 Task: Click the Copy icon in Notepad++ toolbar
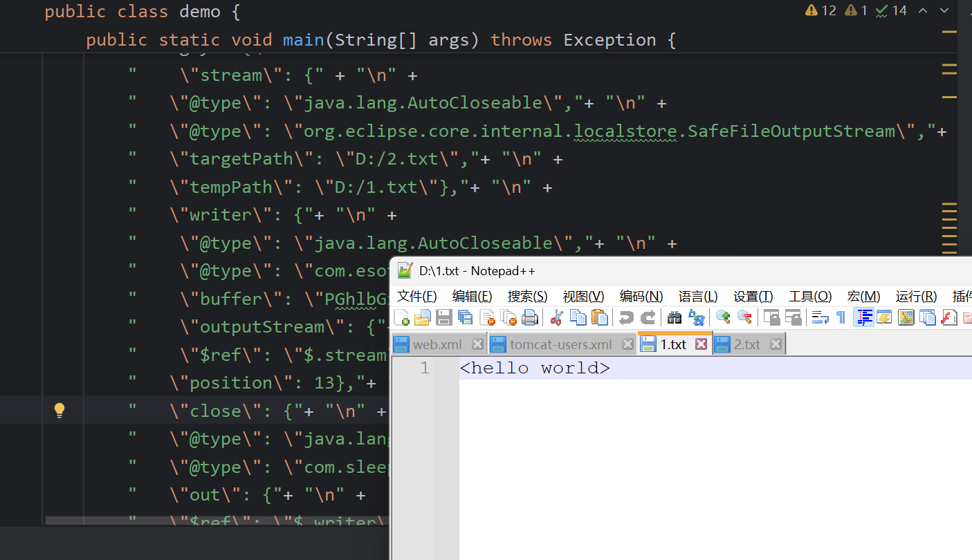click(x=578, y=317)
